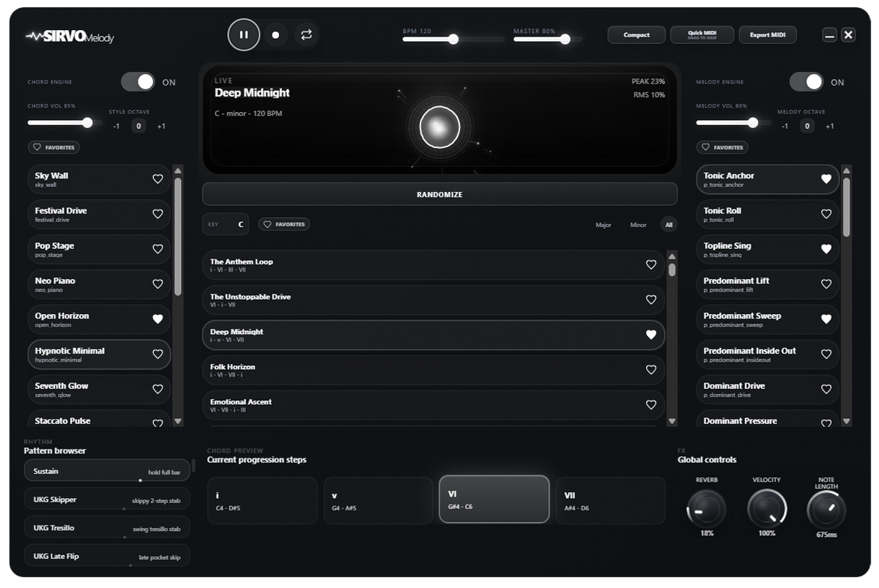Unfavorite the Open Horizon style

[x=157, y=319]
